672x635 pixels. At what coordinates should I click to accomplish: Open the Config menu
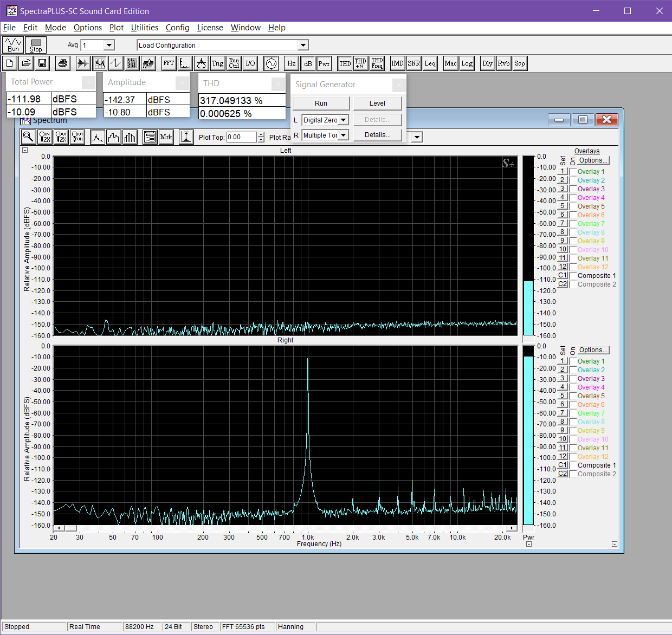(x=177, y=28)
